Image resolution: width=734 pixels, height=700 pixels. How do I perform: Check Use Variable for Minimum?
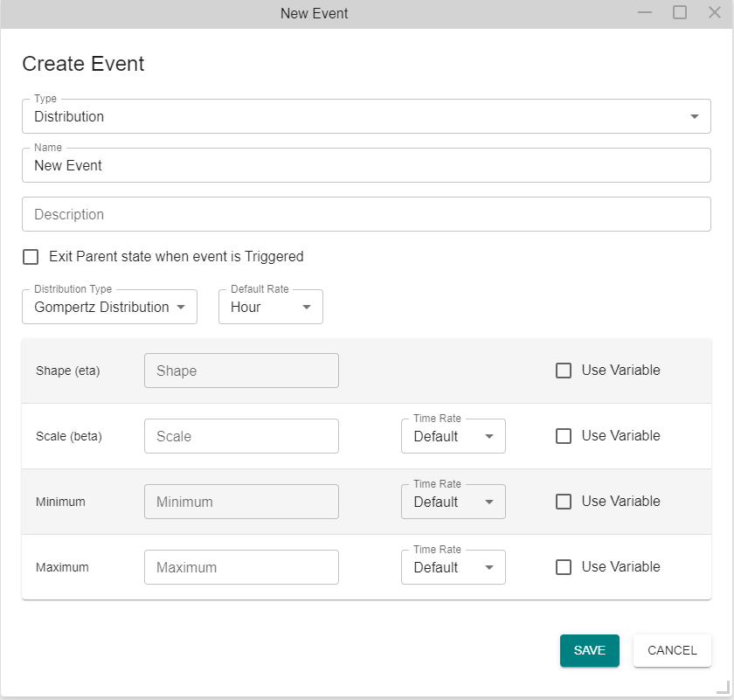pyautogui.click(x=563, y=502)
